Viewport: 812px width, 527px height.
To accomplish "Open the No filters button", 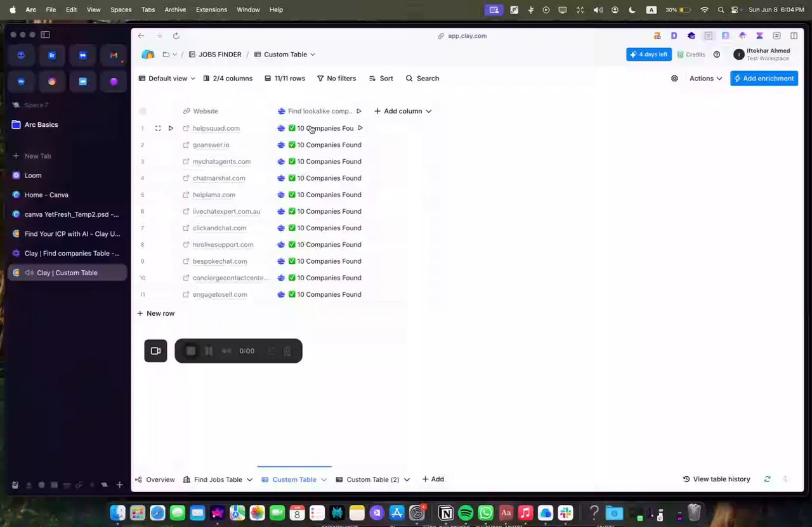I will pos(336,79).
